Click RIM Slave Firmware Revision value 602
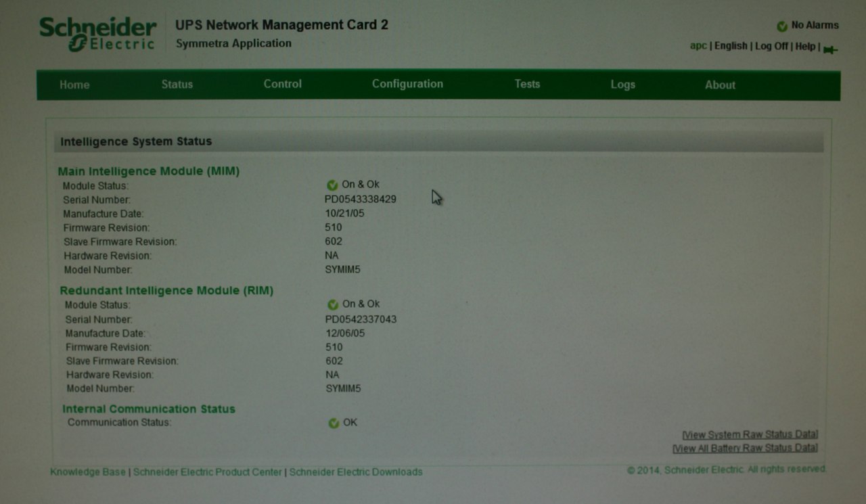Image resolution: width=866 pixels, height=504 pixels. 334,361
